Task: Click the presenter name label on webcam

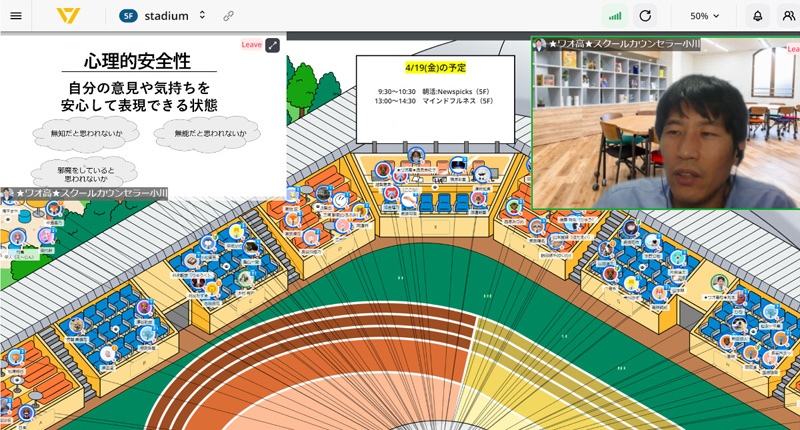Action: (x=622, y=45)
